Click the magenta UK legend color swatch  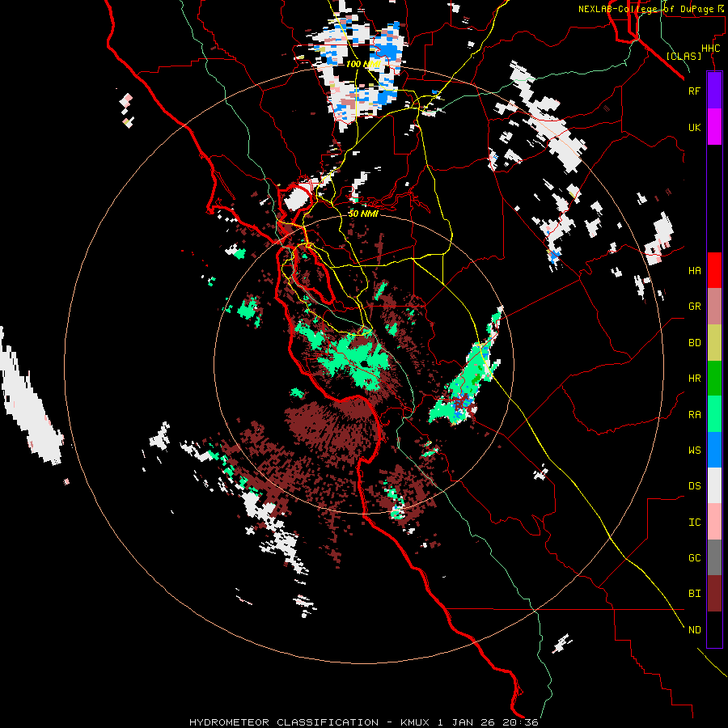pyautogui.click(x=714, y=126)
